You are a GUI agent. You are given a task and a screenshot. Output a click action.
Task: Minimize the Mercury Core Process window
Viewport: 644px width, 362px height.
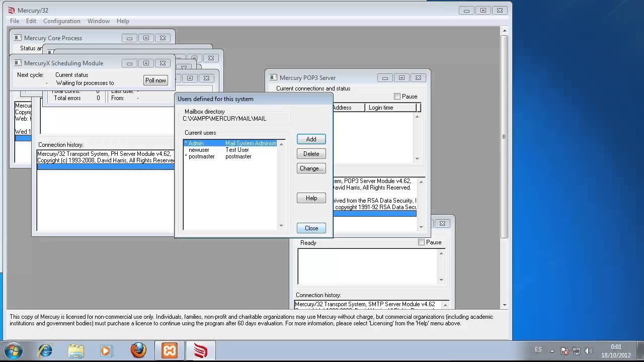129,38
